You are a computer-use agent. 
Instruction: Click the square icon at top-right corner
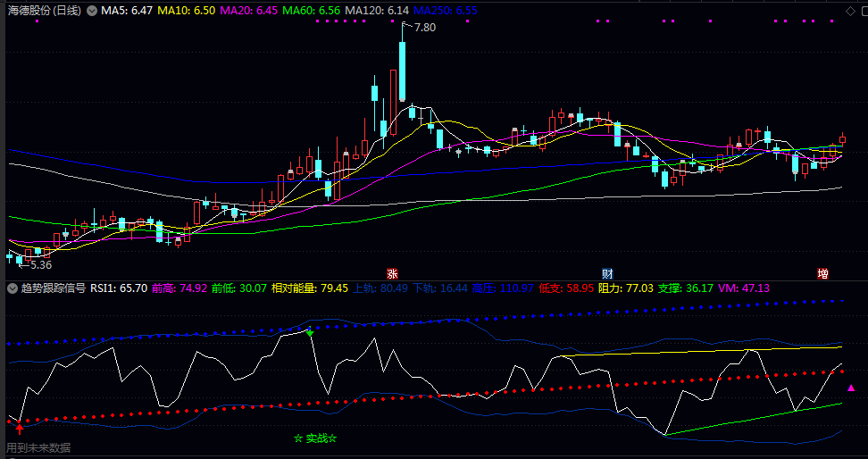point(859,11)
